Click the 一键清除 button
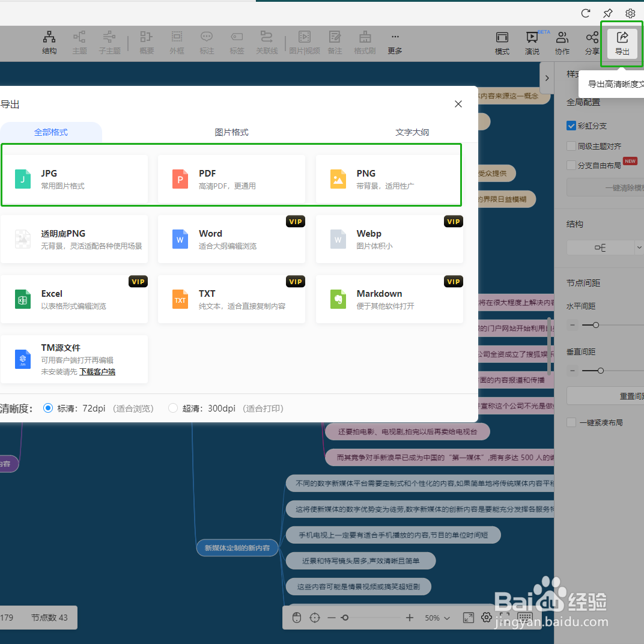This screenshot has width=644, height=644. [606, 187]
